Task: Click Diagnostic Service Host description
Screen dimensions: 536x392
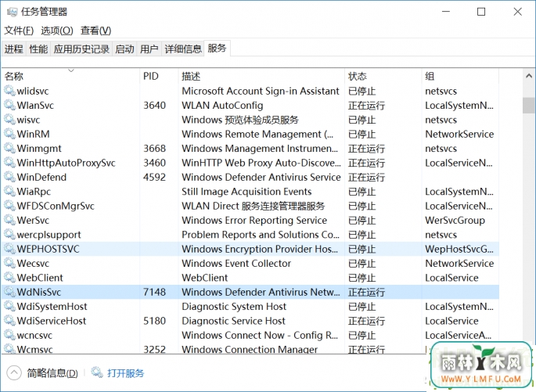Action: [x=233, y=321]
